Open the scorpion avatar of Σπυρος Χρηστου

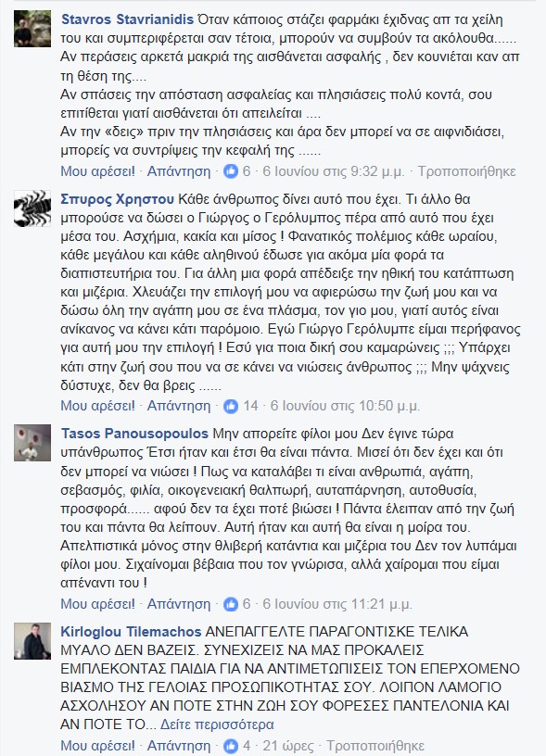[x=32, y=208]
